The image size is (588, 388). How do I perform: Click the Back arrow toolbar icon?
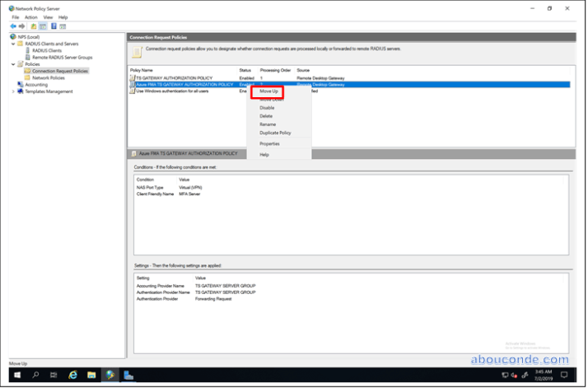(x=14, y=26)
